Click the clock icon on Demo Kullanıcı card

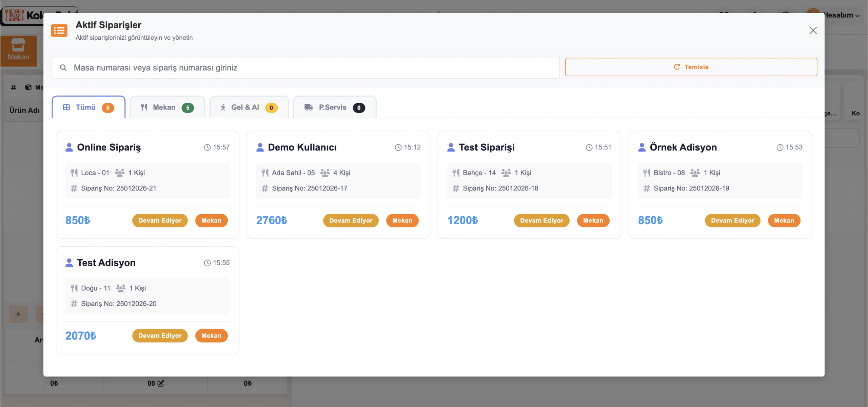398,147
